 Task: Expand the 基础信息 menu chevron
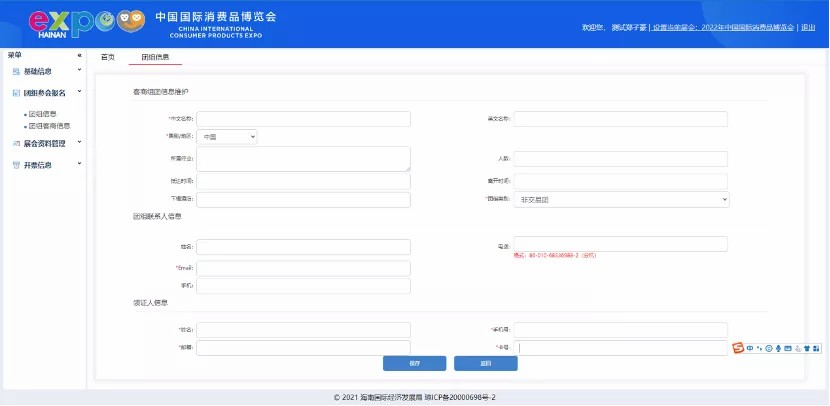[x=79, y=69]
